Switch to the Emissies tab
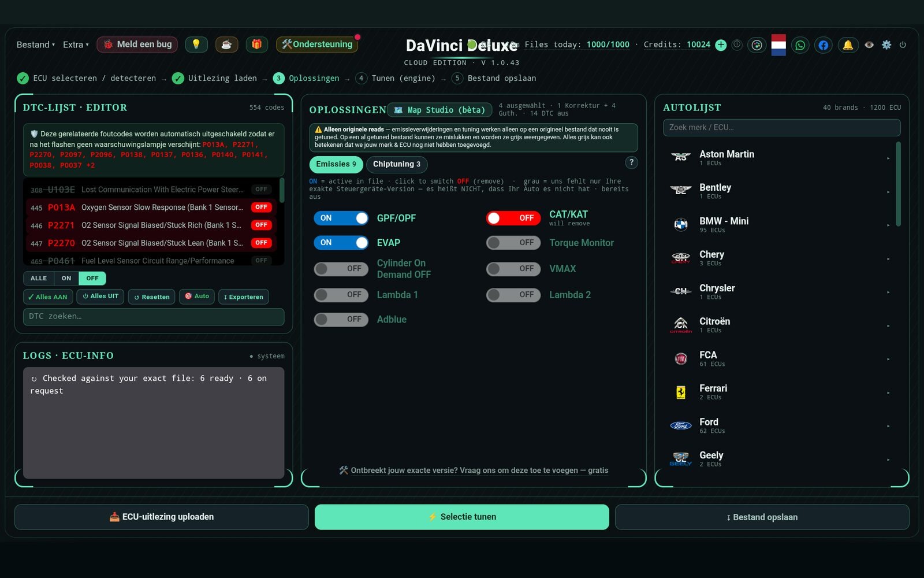The height and width of the screenshot is (578, 924). [x=336, y=164]
